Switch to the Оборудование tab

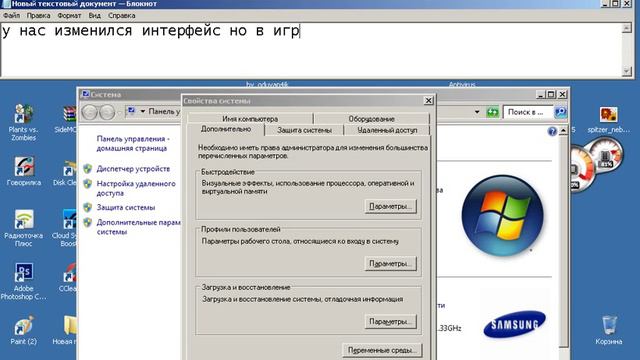[x=371, y=119]
